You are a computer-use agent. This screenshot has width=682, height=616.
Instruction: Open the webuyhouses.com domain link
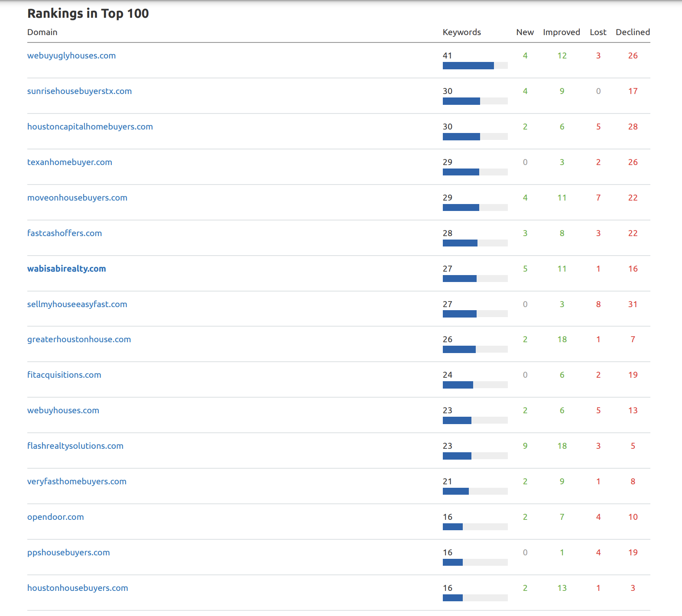[63, 410]
